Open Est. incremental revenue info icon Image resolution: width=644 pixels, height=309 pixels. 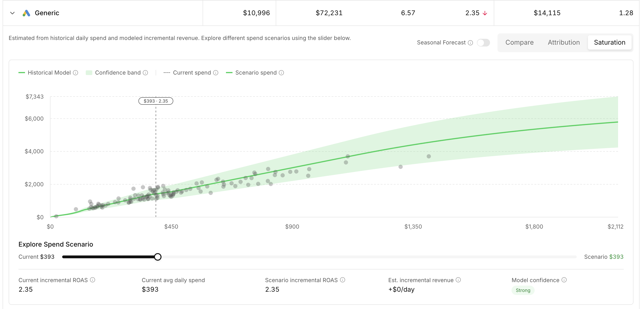pos(458,280)
